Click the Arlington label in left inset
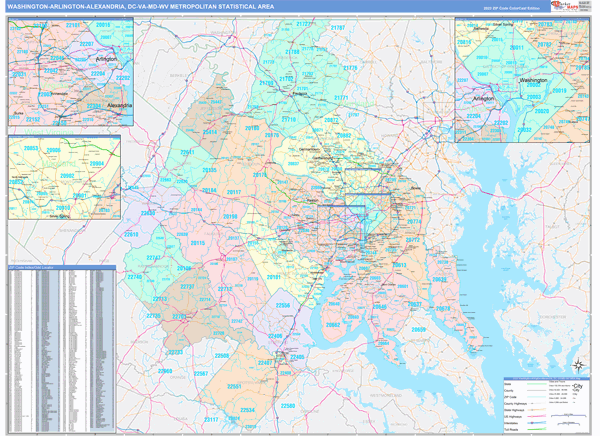The height and width of the screenshot is (436, 600). pyautogui.click(x=106, y=59)
